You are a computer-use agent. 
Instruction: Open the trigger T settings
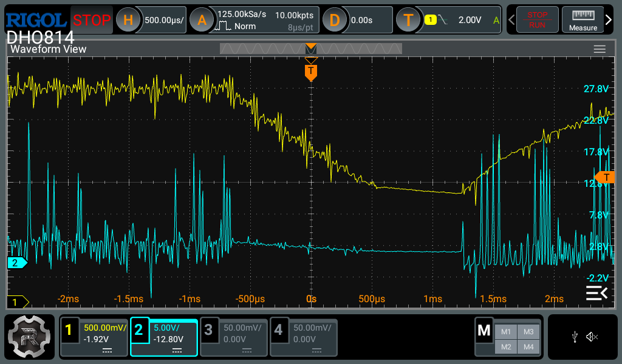pyautogui.click(x=408, y=20)
